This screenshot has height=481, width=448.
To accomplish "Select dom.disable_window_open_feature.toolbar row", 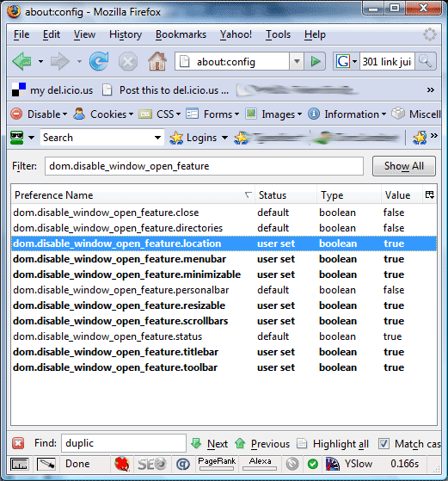I will click(224, 367).
